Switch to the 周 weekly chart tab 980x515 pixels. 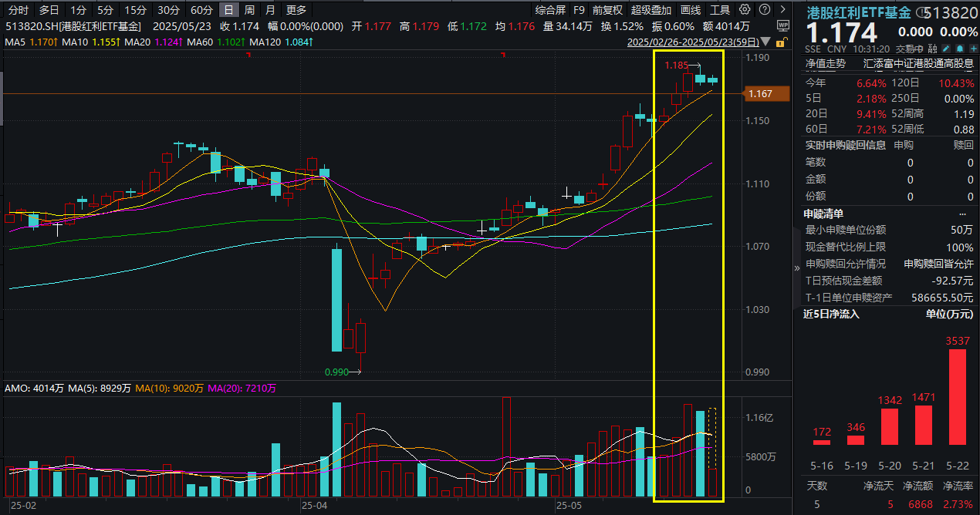click(249, 10)
